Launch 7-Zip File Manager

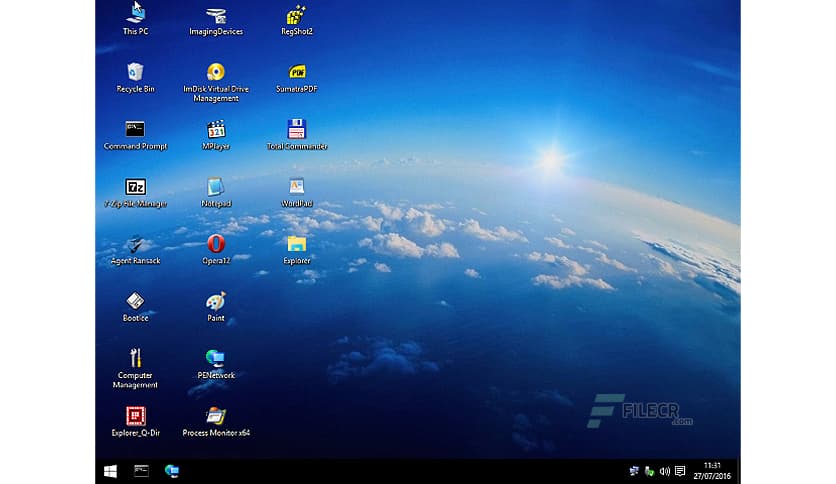(x=135, y=192)
